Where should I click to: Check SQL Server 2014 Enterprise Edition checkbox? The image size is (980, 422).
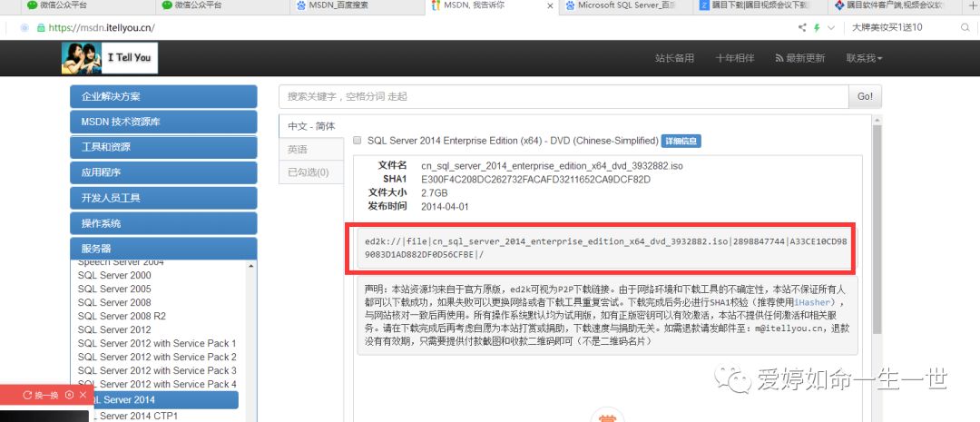tap(357, 141)
